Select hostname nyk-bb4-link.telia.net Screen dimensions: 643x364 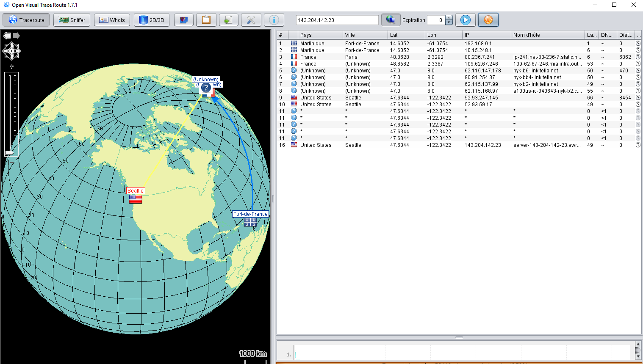(x=548, y=77)
